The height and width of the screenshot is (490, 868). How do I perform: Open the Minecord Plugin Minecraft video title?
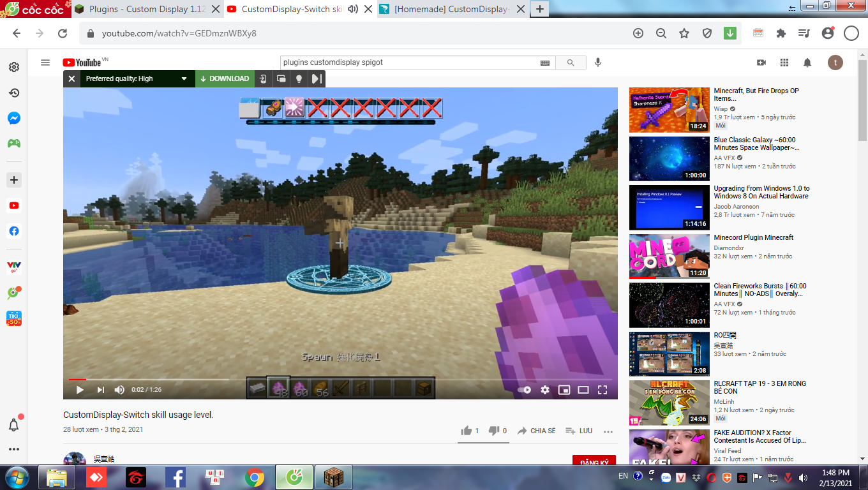(753, 237)
